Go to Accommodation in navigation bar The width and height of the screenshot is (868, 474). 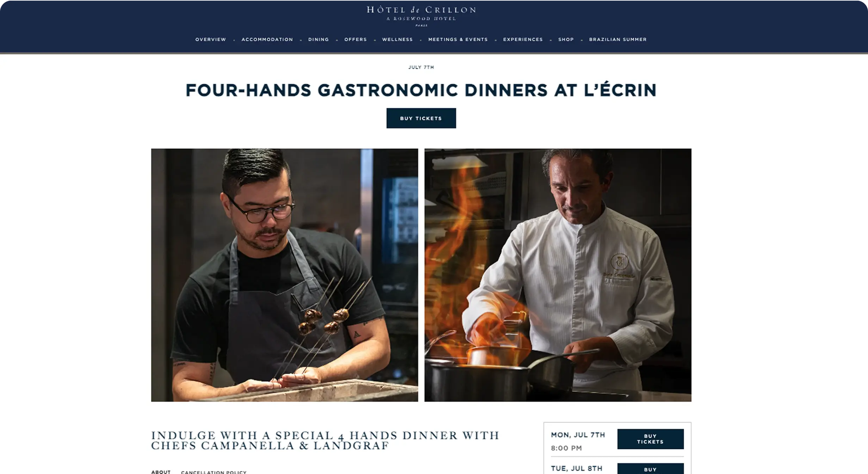267,39
